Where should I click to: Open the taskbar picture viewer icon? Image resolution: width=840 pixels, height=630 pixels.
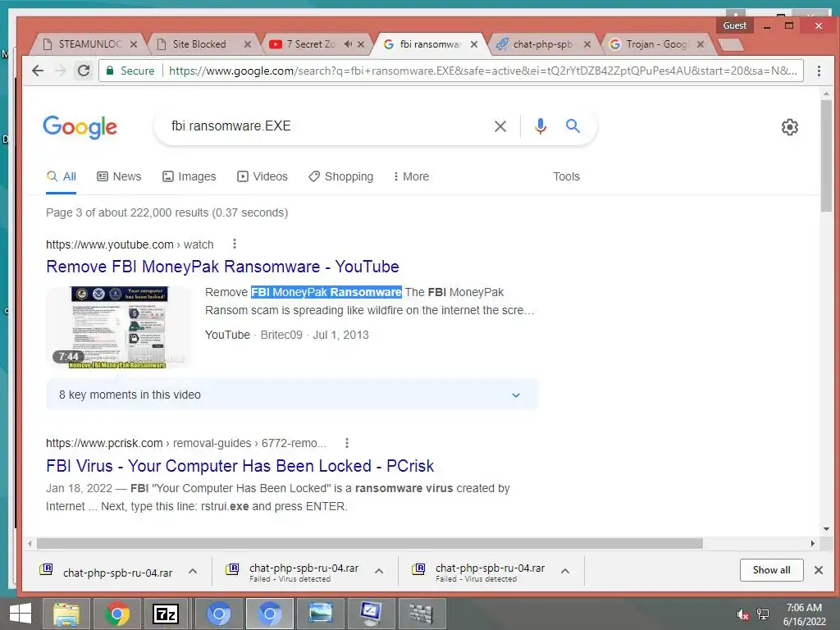coord(321,614)
